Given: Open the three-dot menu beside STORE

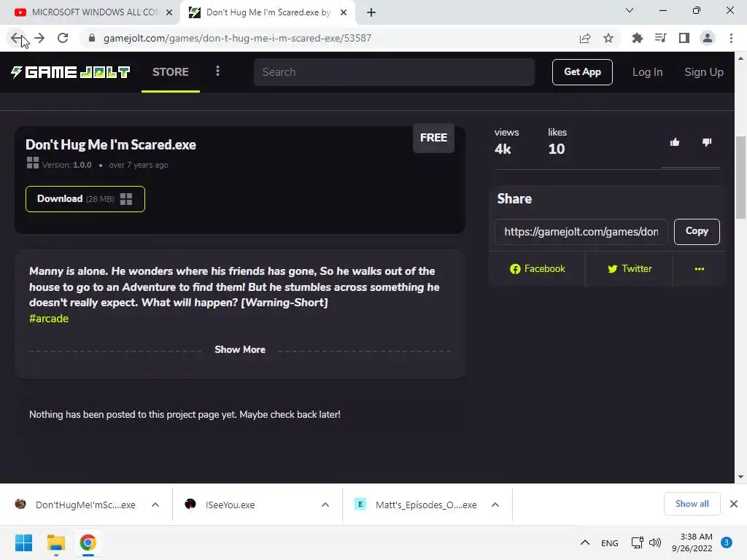Looking at the screenshot, I should pos(217,71).
